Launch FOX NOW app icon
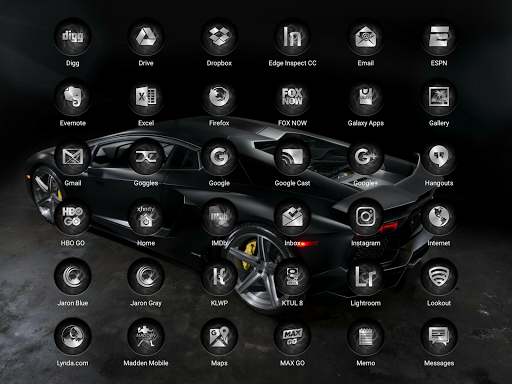 click(292, 97)
